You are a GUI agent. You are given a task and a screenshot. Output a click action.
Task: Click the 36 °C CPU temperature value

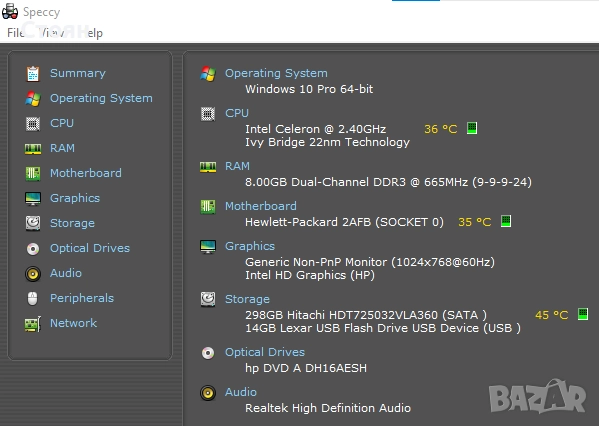[441, 129]
